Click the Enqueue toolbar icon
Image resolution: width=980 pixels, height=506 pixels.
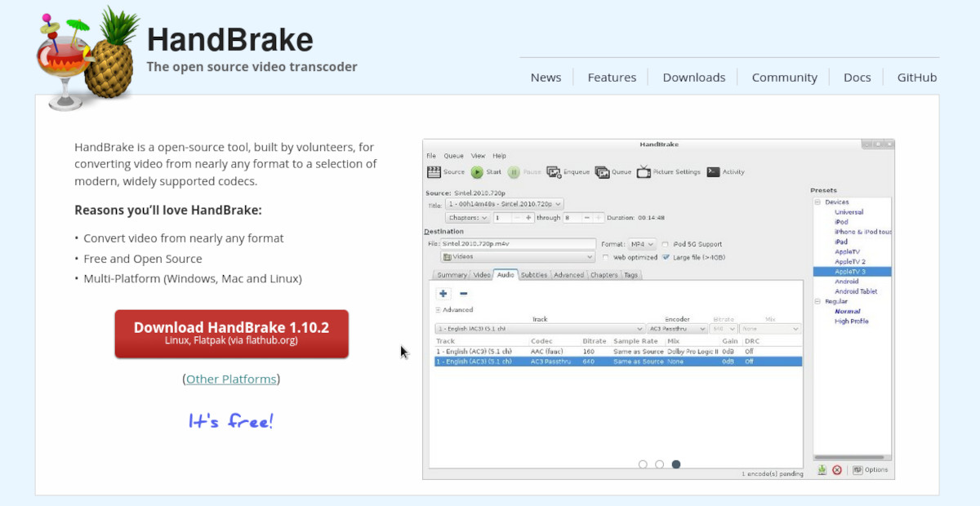pyautogui.click(x=554, y=172)
